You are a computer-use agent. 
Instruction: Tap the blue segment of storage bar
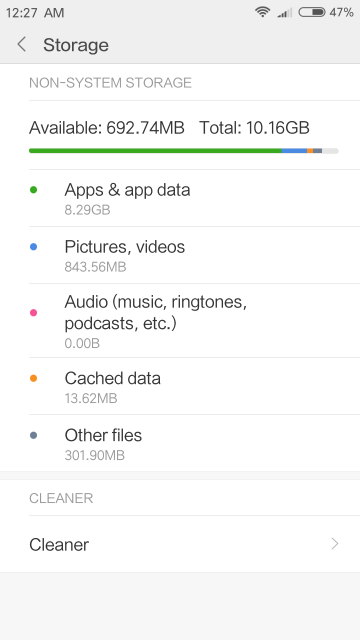[x=294, y=151]
